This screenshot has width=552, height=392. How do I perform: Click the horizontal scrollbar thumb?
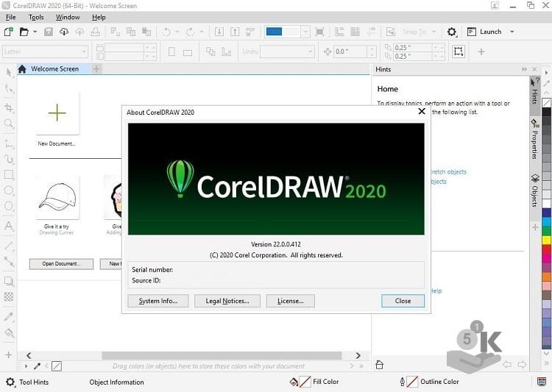pos(222,355)
